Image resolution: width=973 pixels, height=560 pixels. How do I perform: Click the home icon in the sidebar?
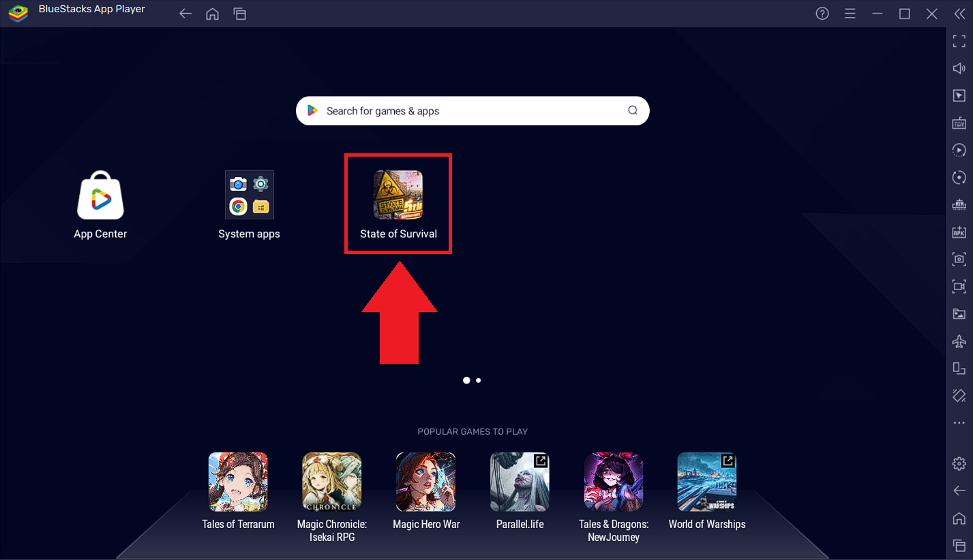(959, 518)
